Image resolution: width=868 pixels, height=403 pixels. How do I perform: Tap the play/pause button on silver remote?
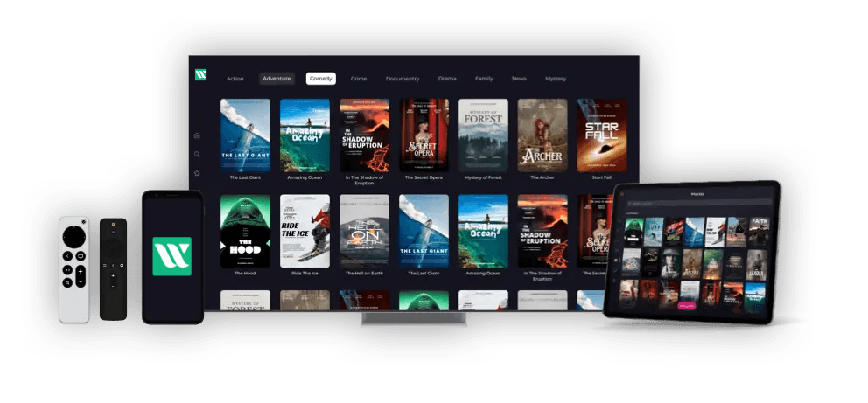[67, 270]
